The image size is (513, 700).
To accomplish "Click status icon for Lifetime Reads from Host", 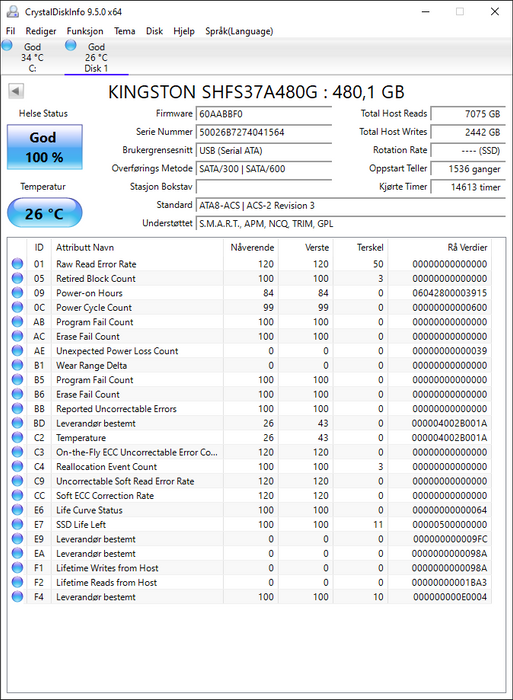I will click(x=17, y=582).
